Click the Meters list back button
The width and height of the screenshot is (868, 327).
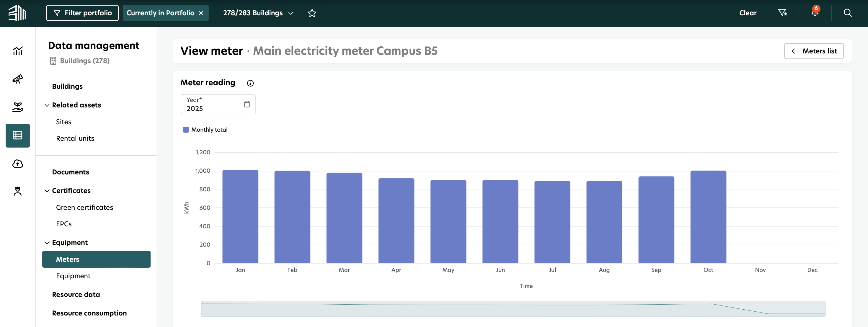813,51
